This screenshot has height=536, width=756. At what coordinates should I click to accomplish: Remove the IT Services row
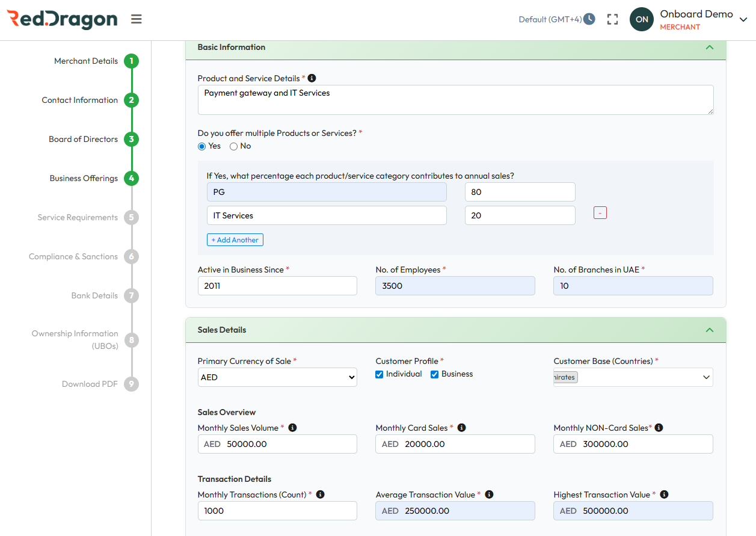coord(600,213)
